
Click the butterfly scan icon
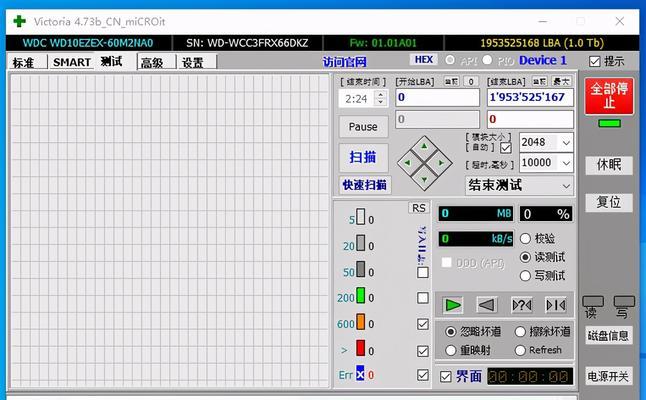556,305
